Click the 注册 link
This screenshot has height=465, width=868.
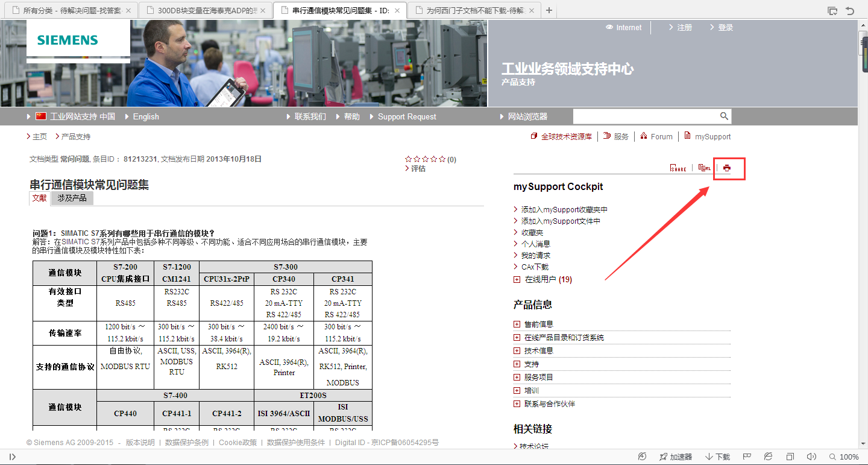[x=685, y=28]
